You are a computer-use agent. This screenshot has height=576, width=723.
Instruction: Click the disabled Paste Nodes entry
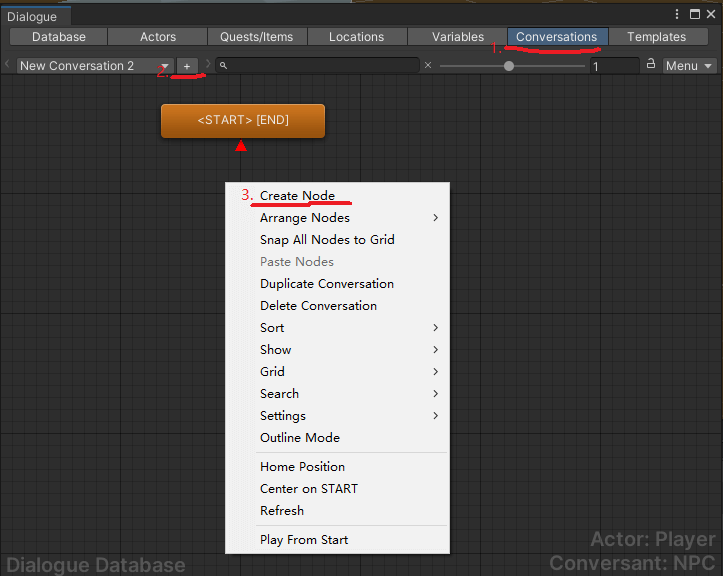point(337,262)
